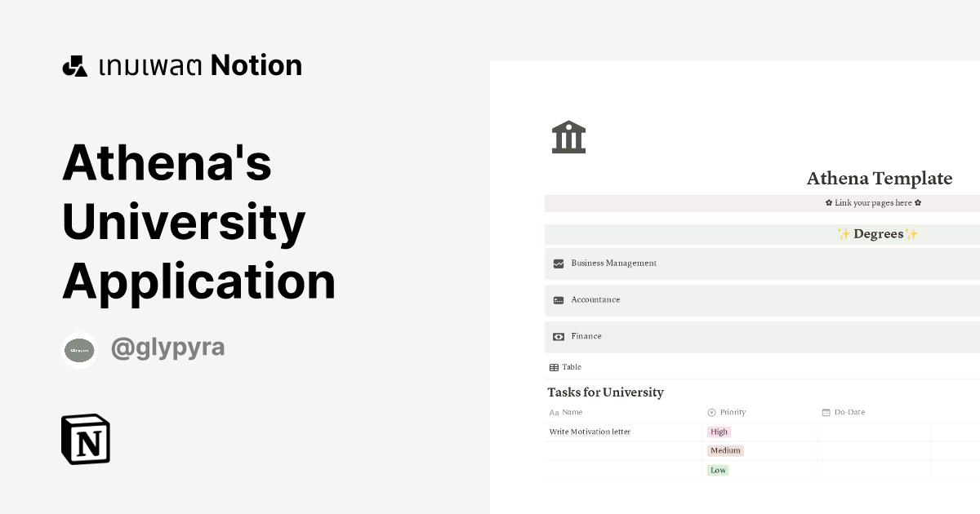Viewport: 980px width, 514px height.
Task: Select the High priority pink tag
Action: tap(719, 432)
